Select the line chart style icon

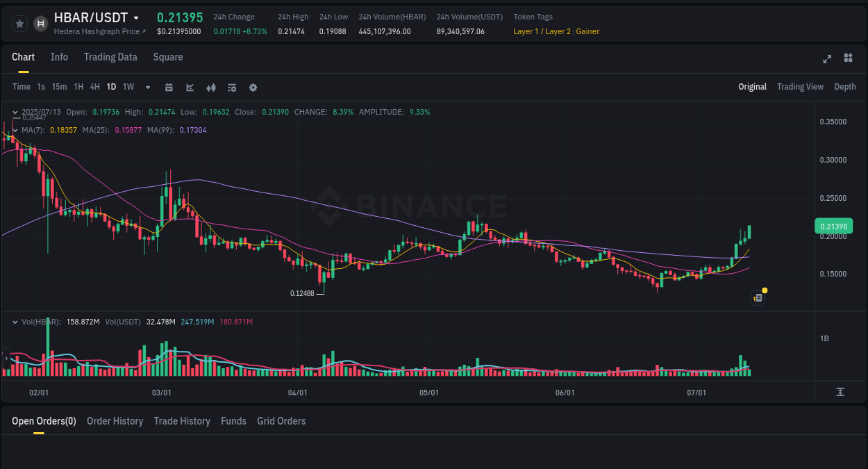tap(189, 87)
